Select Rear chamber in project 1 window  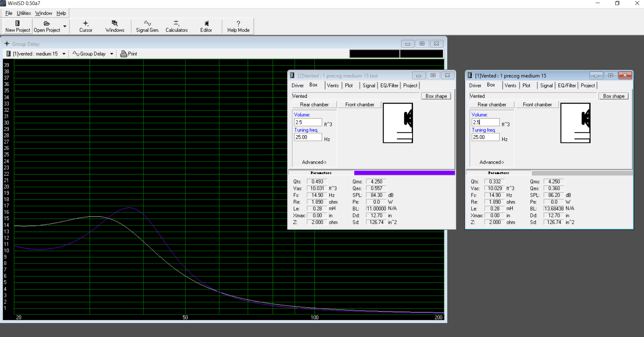coord(492,105)
